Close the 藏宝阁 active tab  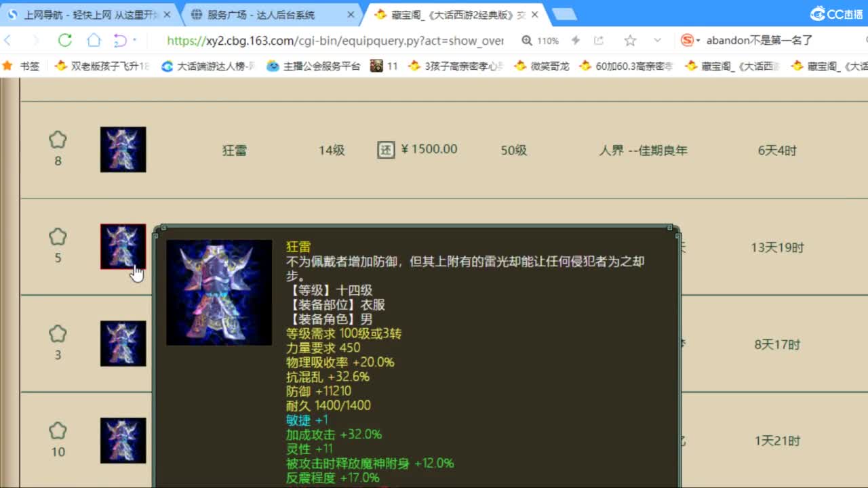click(x=534, y=14)
